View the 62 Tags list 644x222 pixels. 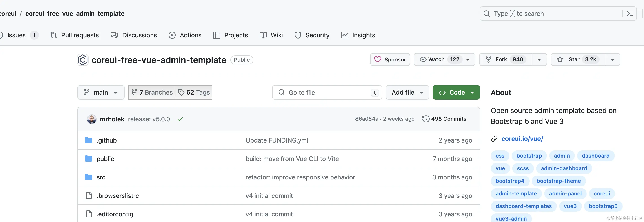[194, 93]
